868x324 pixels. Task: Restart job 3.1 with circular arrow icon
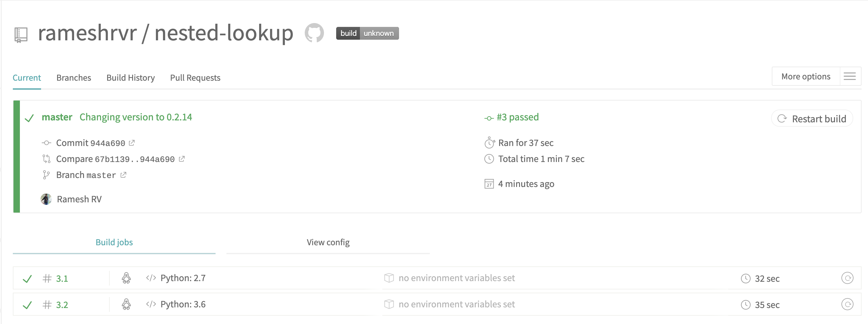click(x=847, y=278)
